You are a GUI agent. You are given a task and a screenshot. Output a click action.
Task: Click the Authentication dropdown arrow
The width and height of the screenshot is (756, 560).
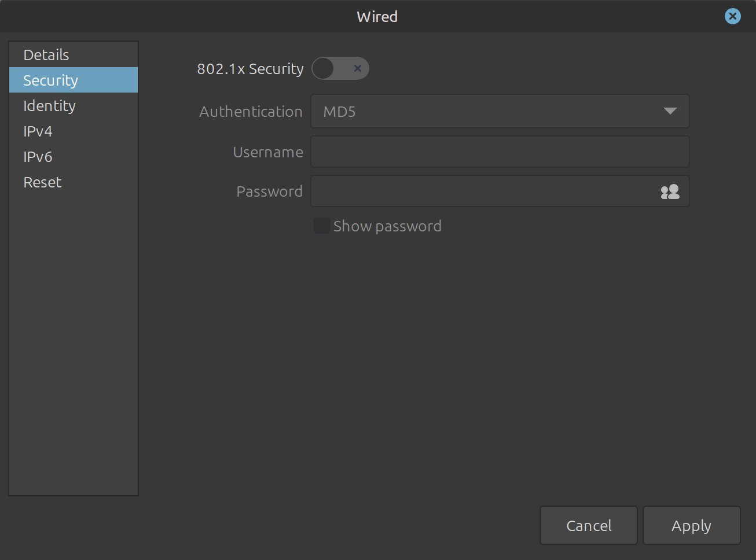click(x=670, y=112)
